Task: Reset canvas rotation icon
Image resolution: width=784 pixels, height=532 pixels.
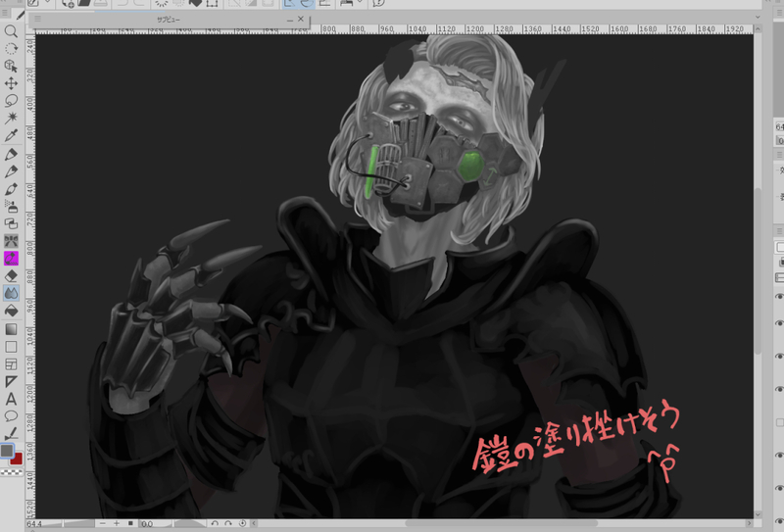Action: pyautogui.click(x=242, y=523)
